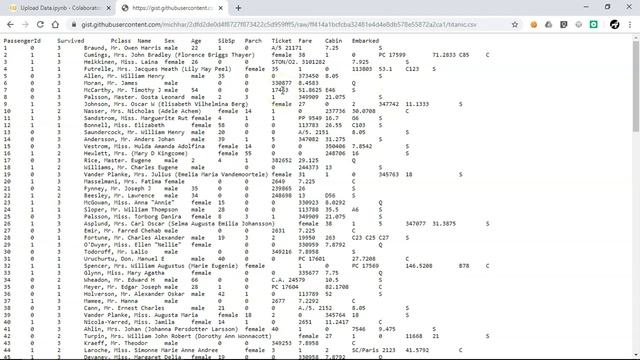Image resolution: width=640 pixels, height=360 pixels.
Task: Close the Upload Data.ipynb tab
Action: 108,8
